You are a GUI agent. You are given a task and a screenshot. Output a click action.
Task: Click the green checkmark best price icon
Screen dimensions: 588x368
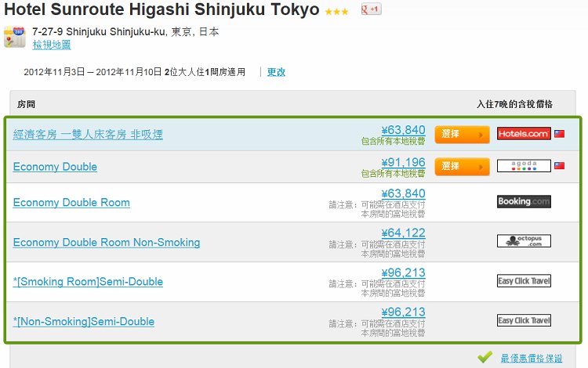(x=485, y=357)
